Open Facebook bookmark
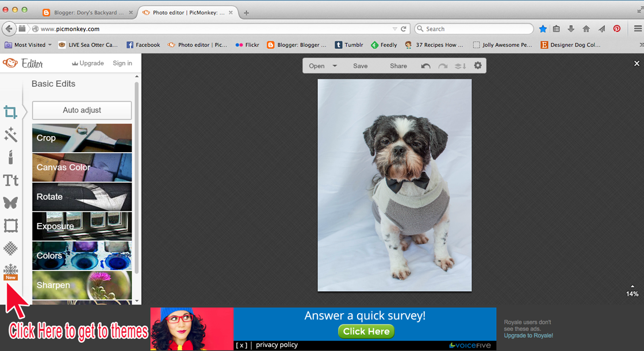The width and height of the screenshot is (644, 351). (143, 45)
